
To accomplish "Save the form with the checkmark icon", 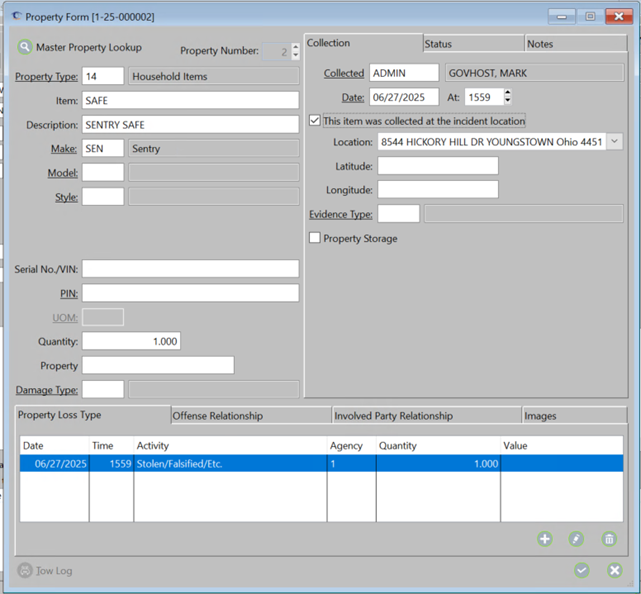I will (x=582, y=570).
